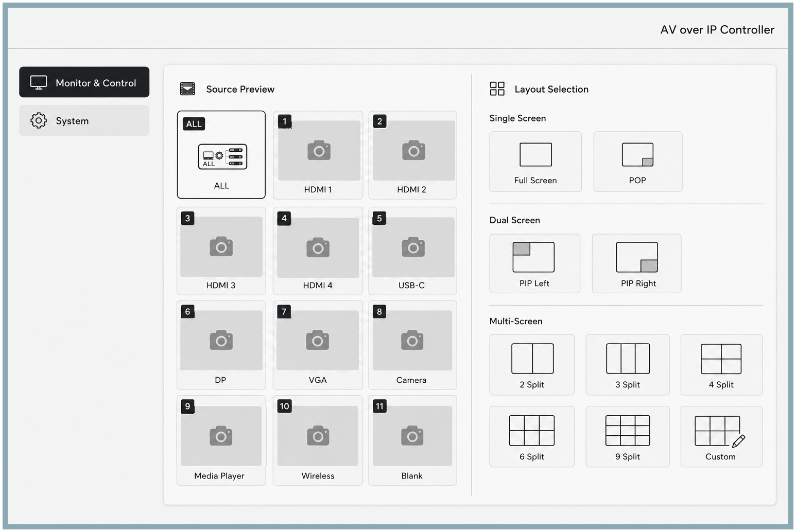Click the "Source Preview" heading text
The width and height of the screenshot is (796, 532).
click(240, 89)
